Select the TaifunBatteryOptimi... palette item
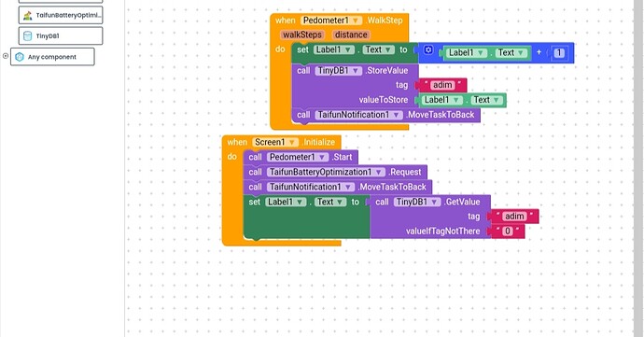This screenshot has width=644, height=337. (61, 15)
